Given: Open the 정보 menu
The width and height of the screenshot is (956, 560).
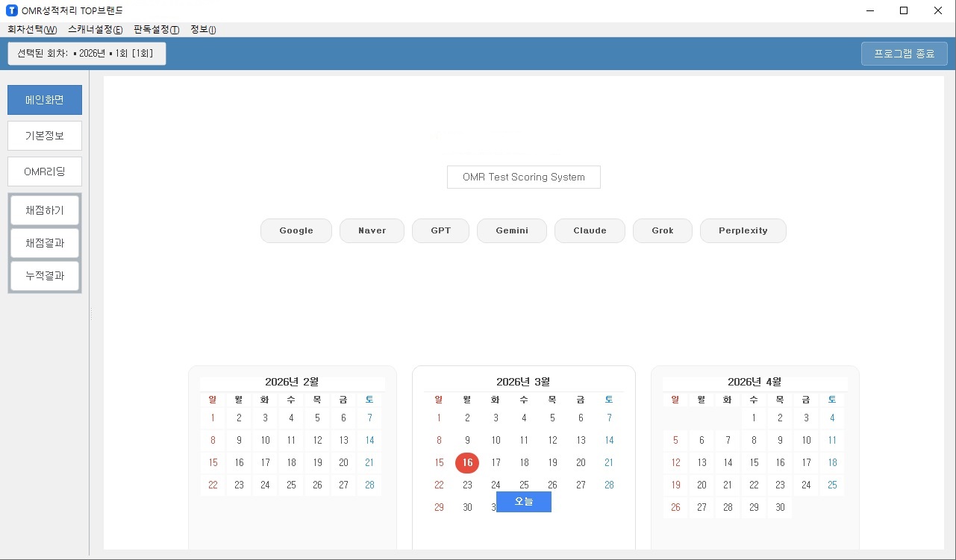Looking at the screenshot, I should pos(203,30).
